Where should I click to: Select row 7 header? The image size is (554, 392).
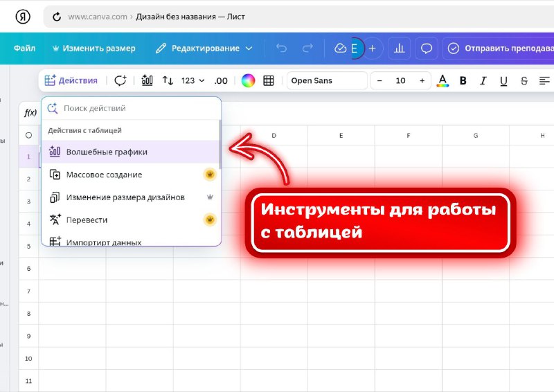[x=28, y=292]
